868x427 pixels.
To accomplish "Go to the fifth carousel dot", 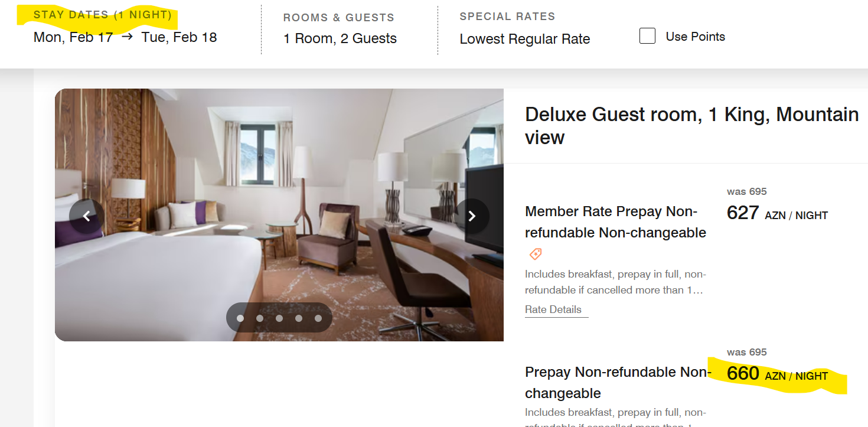I will 318,318.
